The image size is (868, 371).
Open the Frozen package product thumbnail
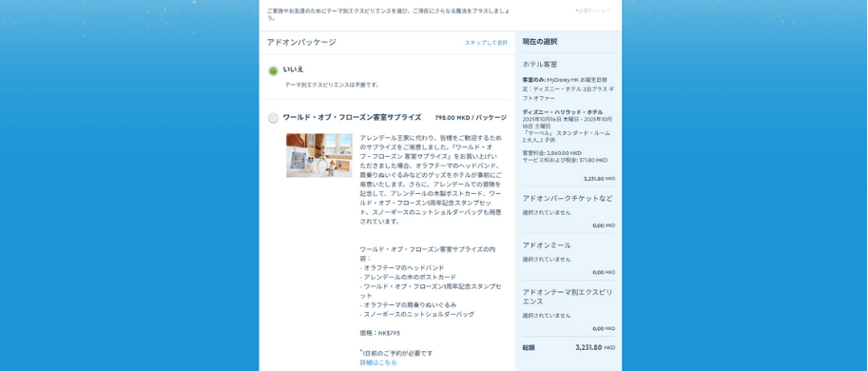click(318, 155)
